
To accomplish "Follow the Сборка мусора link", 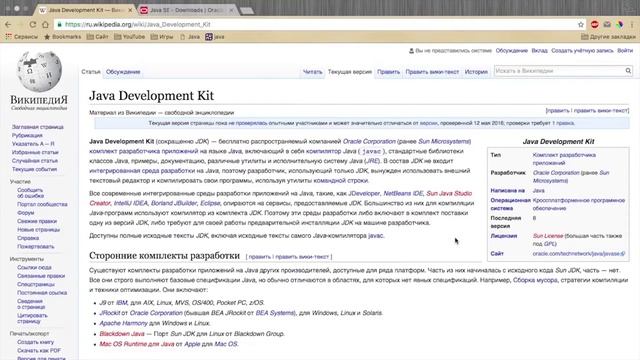I will [x=535, y=280].
